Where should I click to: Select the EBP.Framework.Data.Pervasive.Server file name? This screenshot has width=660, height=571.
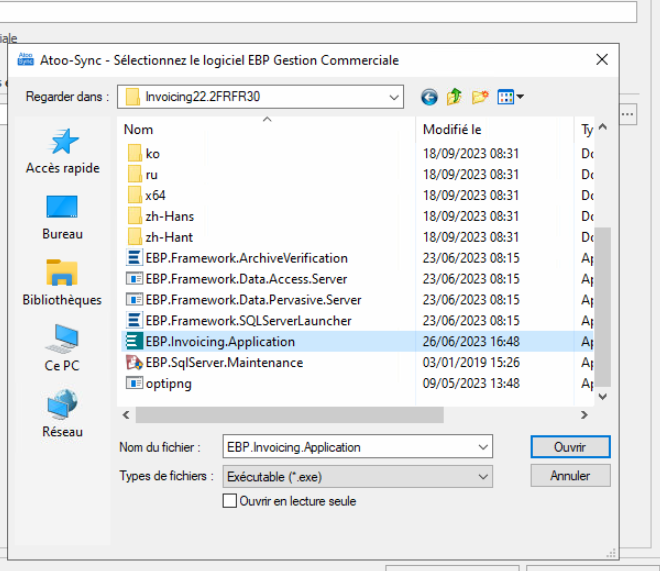pos(253,300)
